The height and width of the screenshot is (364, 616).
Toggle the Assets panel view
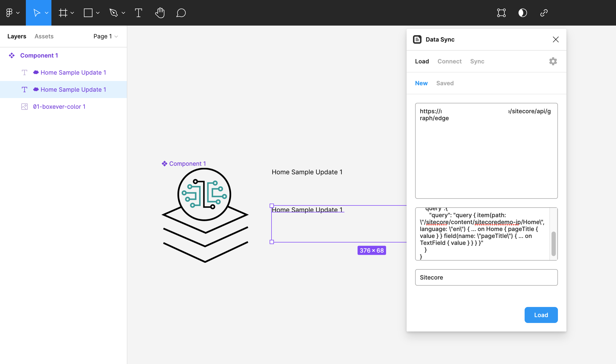[44, 36]
